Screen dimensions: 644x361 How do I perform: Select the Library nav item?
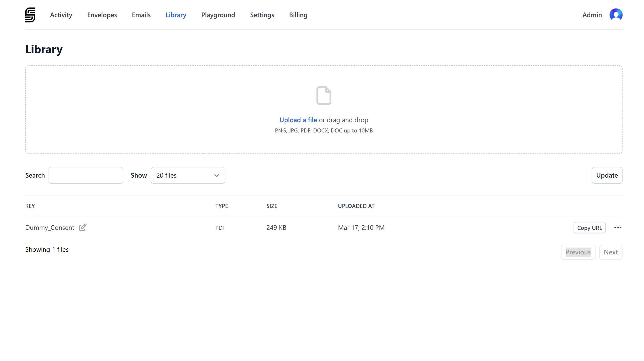[x=176, y=15]
